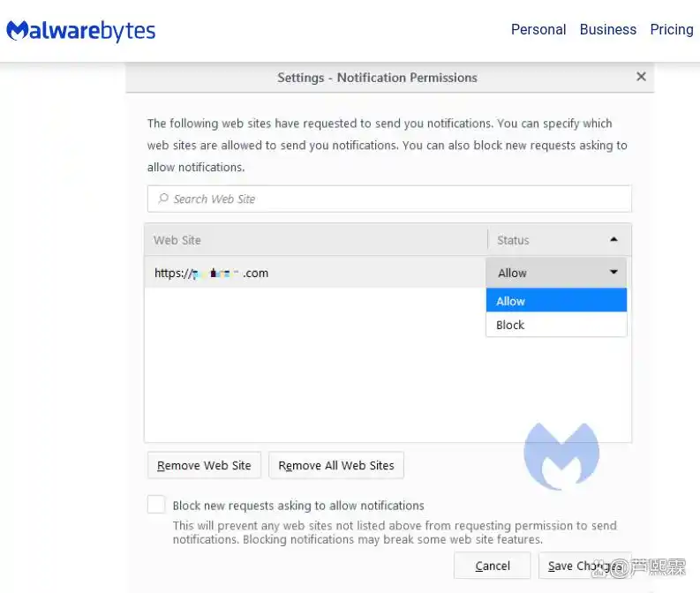This screenshot has height=593, width=700.
Task: Focus the Search Web Site field
Action: pyautogui.click(x=389, y=199)
